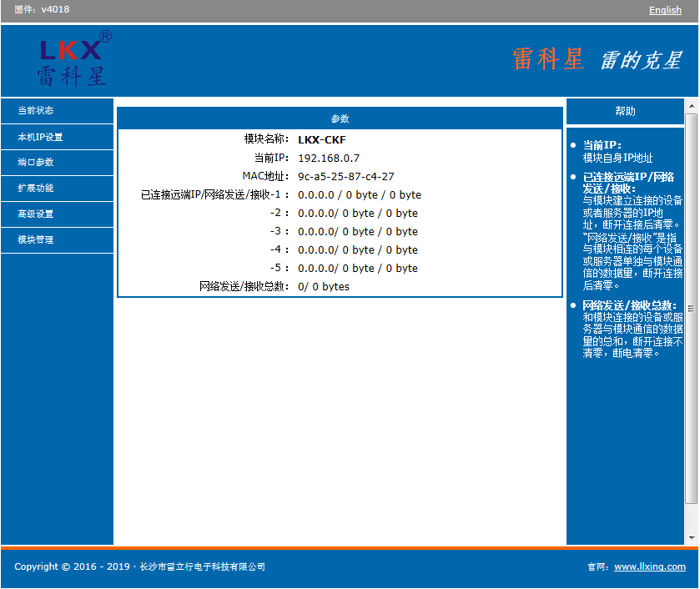The width and height of the screenshot is (700, 589).
Task: Visit the www.llxing.com official site link
Action: coord(650,566)
